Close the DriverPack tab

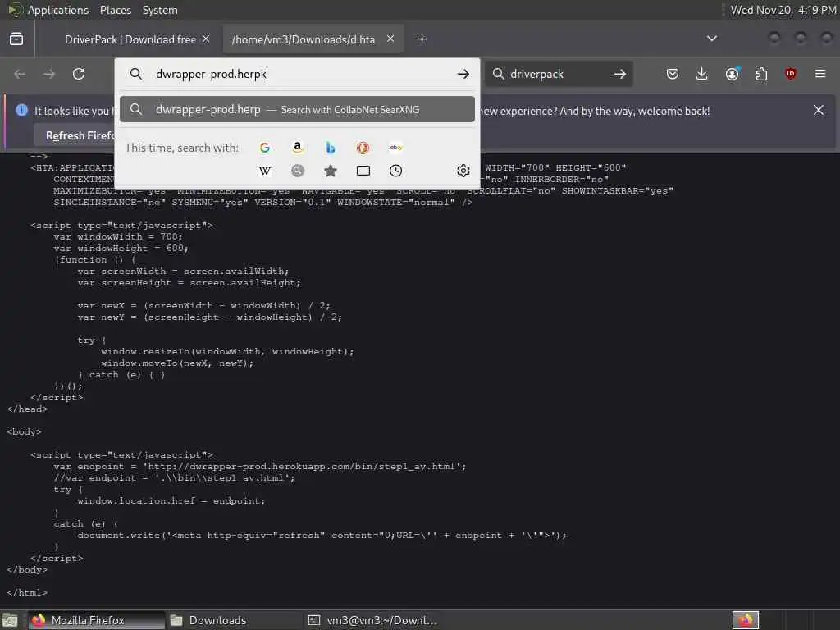206,39
